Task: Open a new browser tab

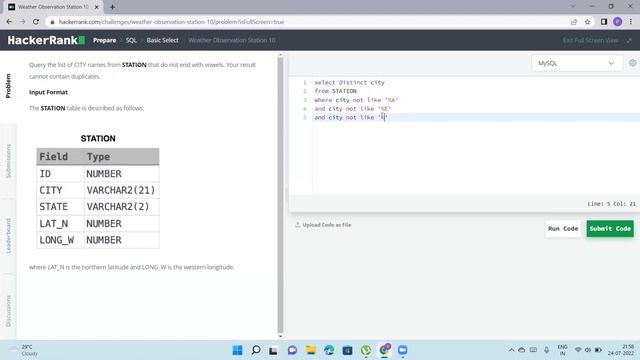Action: click(112, 7)
